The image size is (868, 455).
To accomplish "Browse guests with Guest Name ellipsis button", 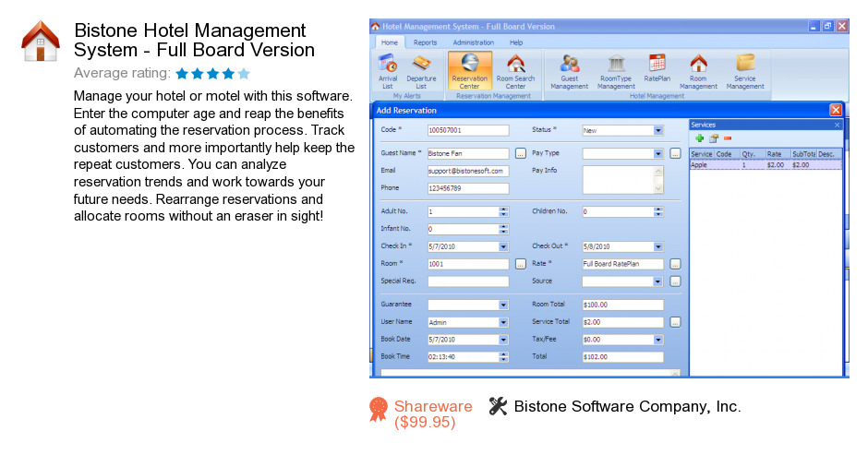I will 521,154.
